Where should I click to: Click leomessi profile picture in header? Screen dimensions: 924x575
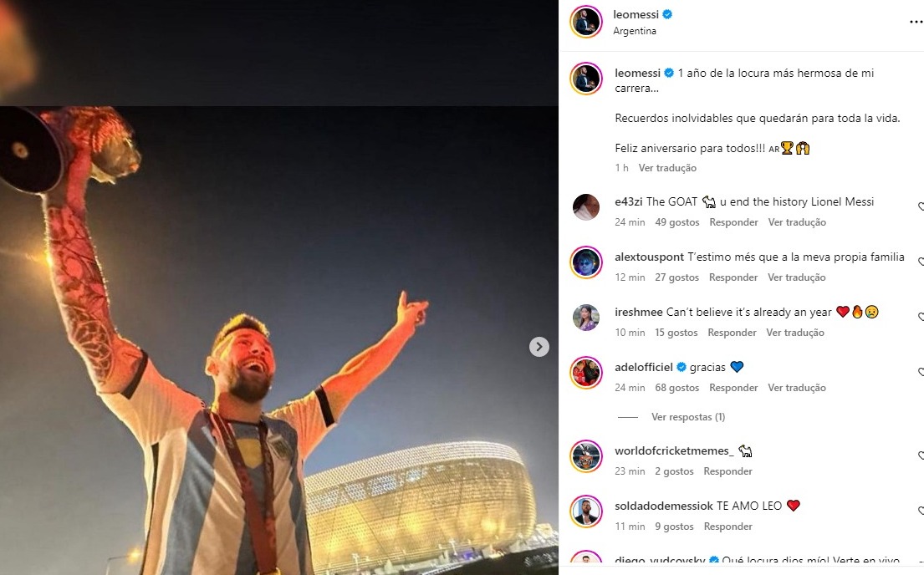585,22
